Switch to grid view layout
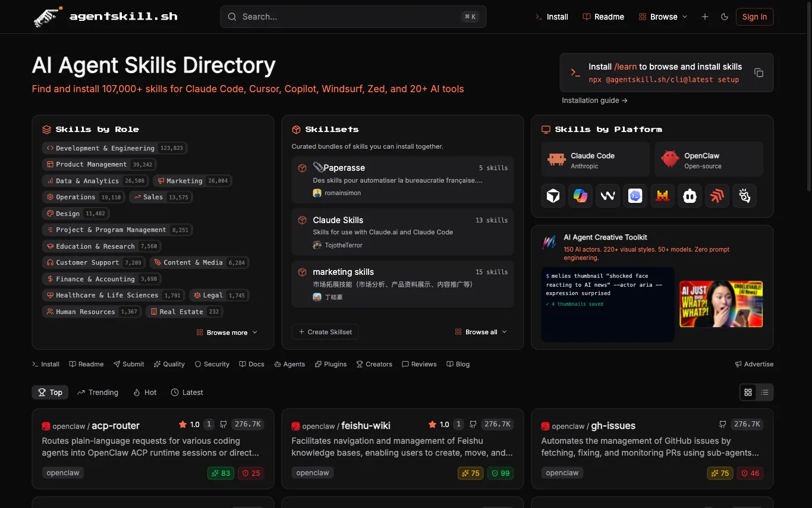812x508 pixels. coord(748,393)
